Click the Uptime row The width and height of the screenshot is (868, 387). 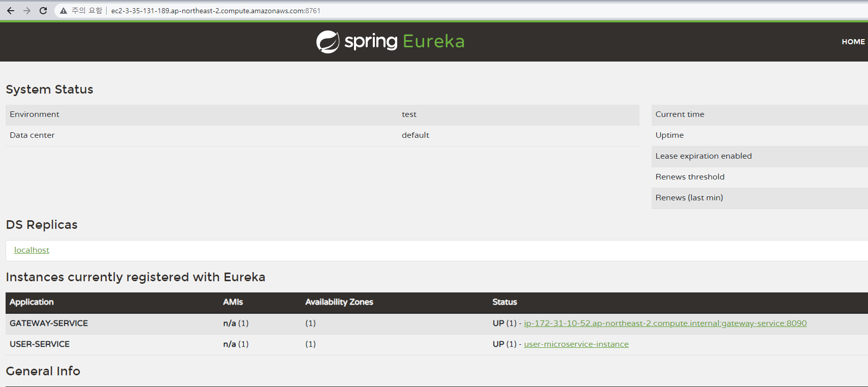760,136
